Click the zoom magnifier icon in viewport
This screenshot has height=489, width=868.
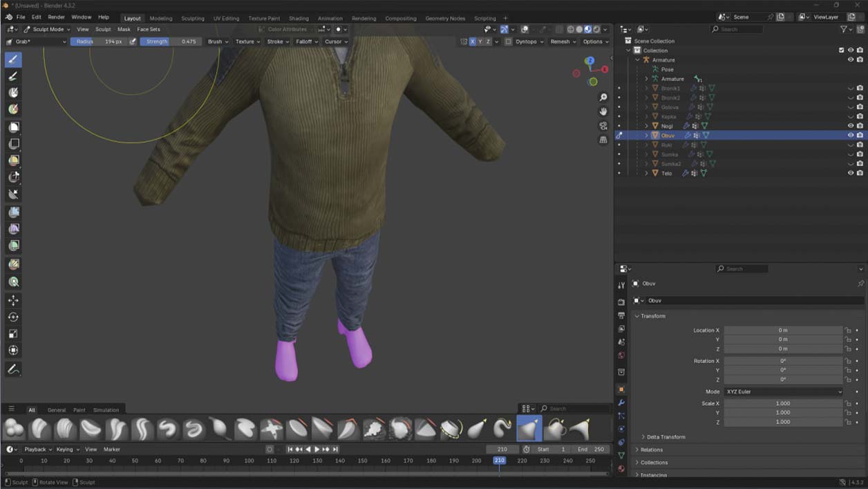coord(603,98)
